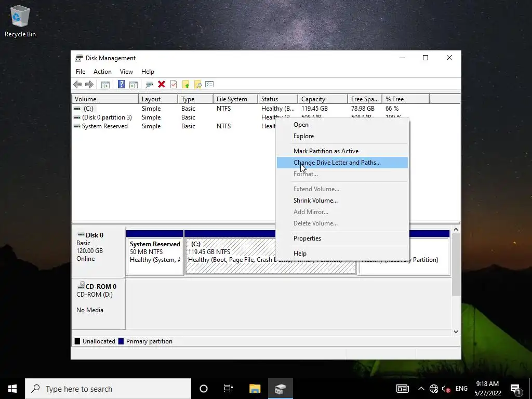Click the blue Primary partition legend swatch

coord(121,341)
